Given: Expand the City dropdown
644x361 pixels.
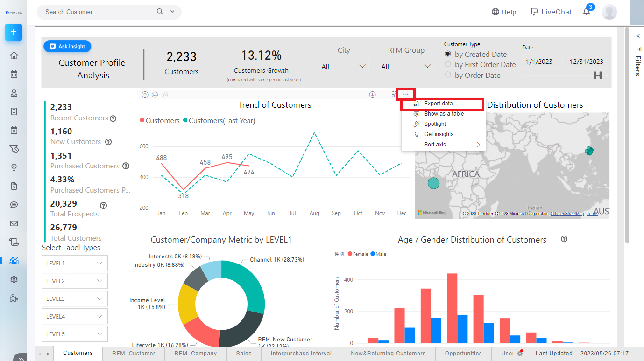Looking at the screenshot, I should tap(344, 67).
